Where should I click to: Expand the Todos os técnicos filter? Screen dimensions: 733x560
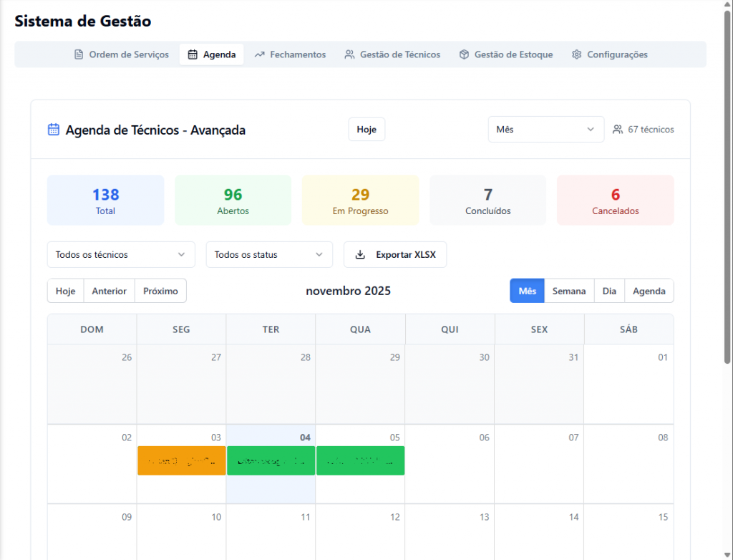[x=121, y=254]
